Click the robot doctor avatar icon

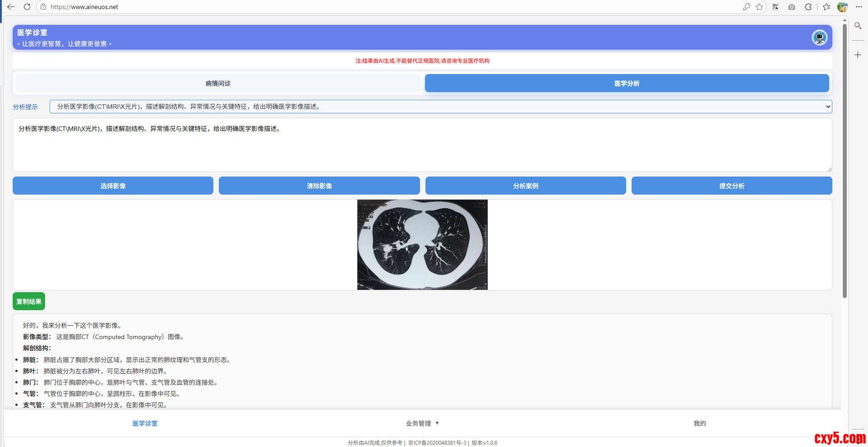click(819, 37)
